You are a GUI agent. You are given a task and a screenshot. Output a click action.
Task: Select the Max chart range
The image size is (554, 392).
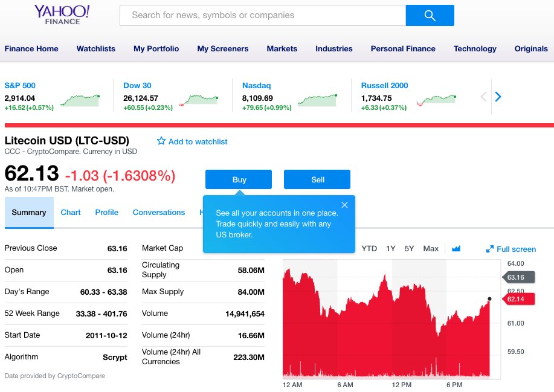point(430,248)
